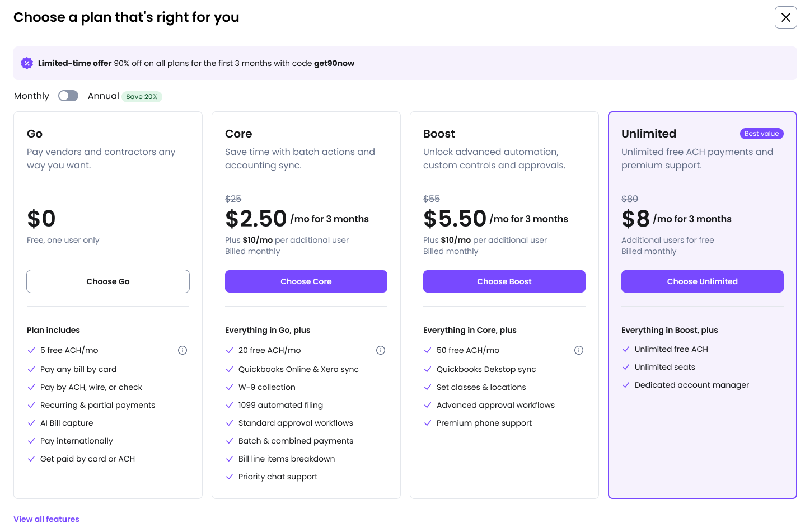Open View all features
This screenshot has width=805, height=532.
pos(46,519)
